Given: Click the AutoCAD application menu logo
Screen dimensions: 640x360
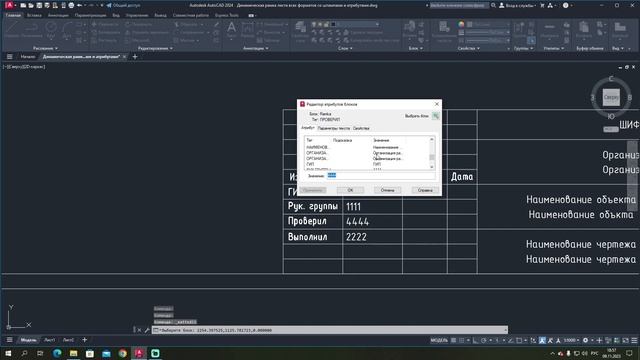Looking at the screenshot, I should point(9,5).
